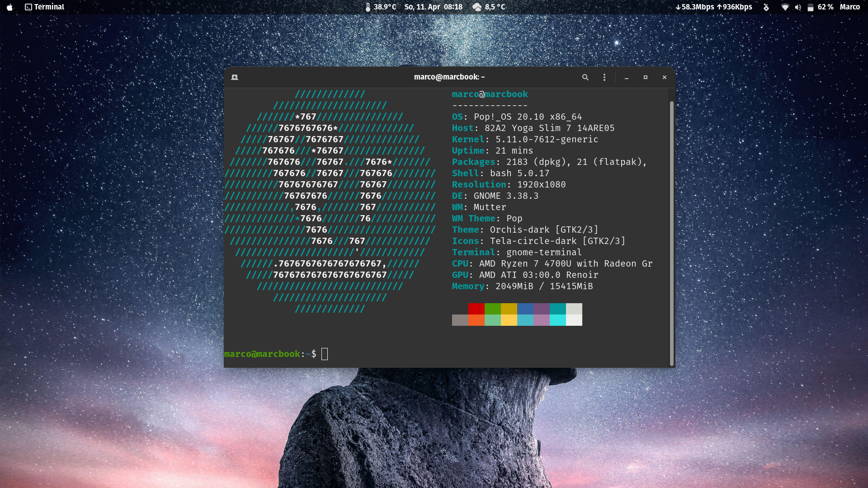Open the three-dot terminal menu
868x488 pixels.
(604, 77)
